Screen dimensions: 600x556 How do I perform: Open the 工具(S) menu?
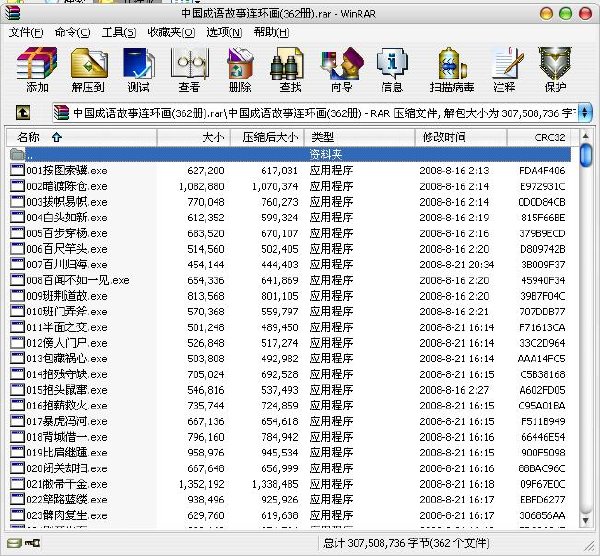119,33
